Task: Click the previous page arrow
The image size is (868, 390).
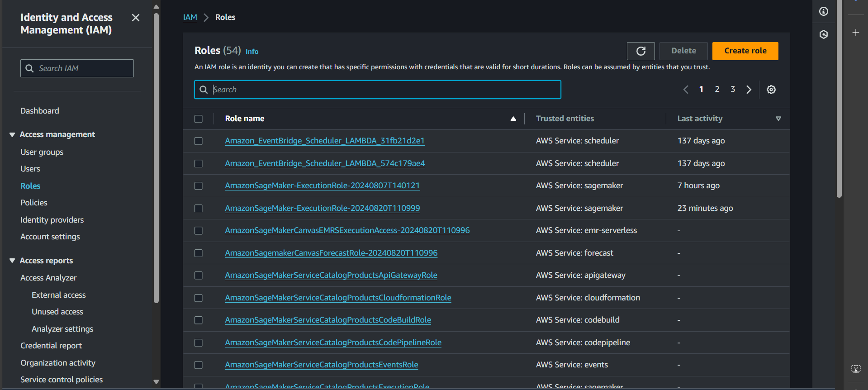Action: [x=686, y=90]
